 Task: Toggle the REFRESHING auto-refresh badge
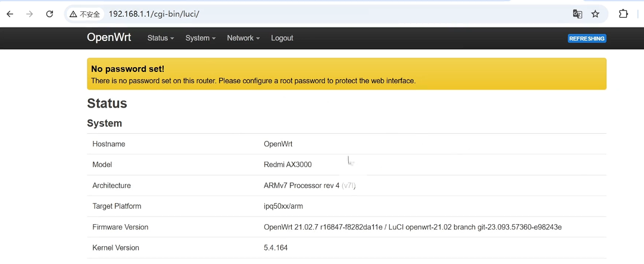(587, 39)
